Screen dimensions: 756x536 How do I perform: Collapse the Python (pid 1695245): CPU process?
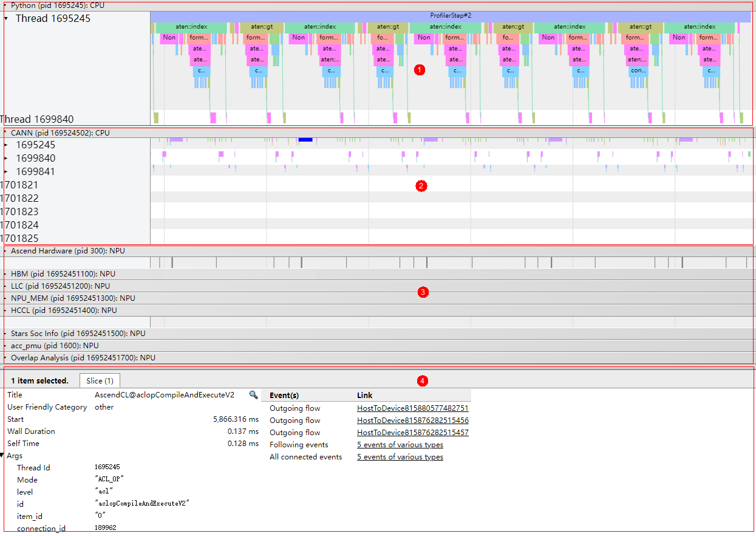click(6, 5)
